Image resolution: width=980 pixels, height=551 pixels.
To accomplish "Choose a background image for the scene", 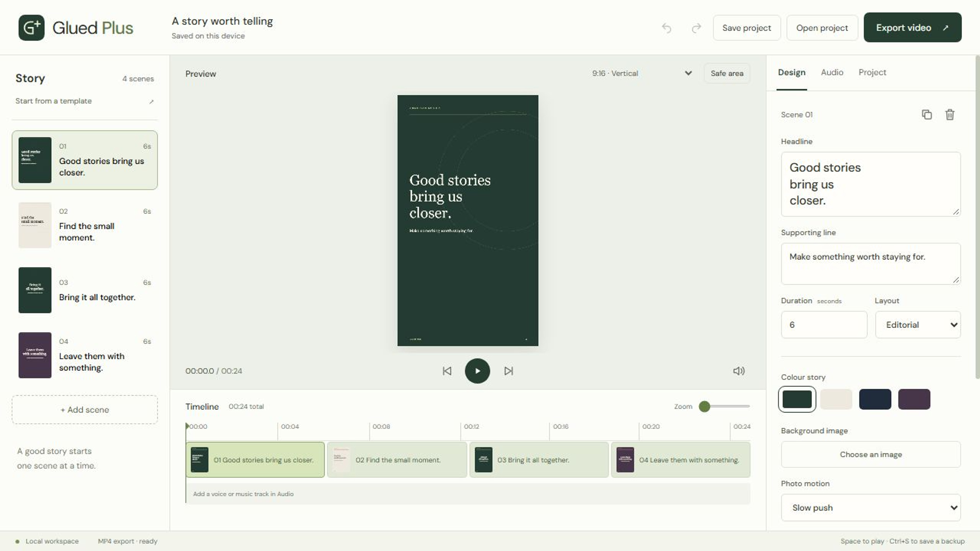I will point(871,454).
